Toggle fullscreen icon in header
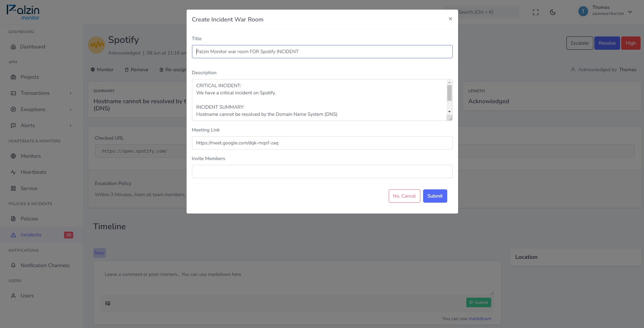The image size is (644, 328). point(536,12)
